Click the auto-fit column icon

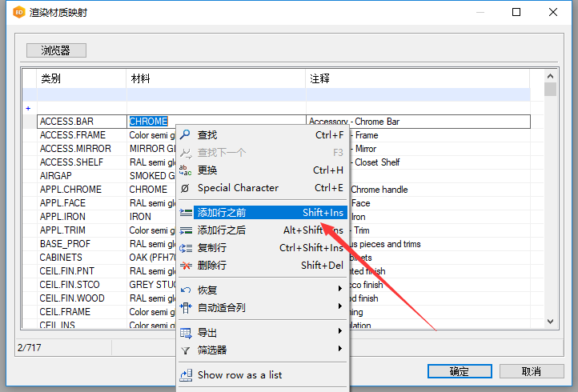(x=186, y=307)
